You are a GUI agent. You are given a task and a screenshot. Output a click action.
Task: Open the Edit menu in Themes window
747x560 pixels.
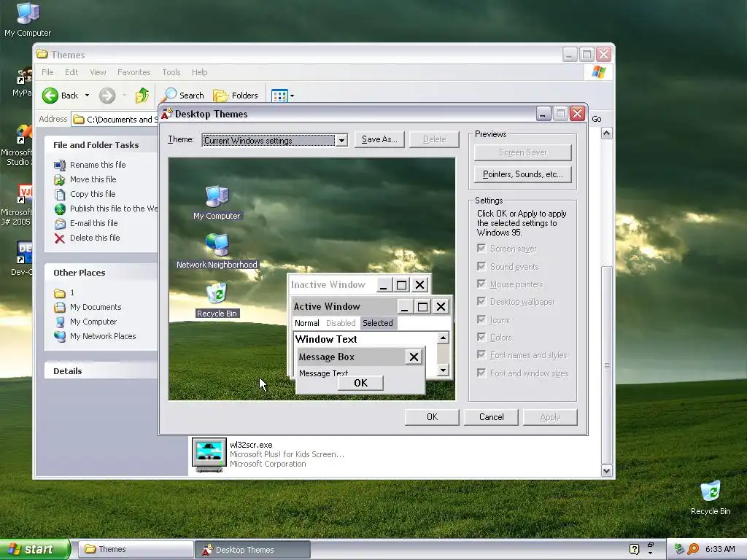click(x=71, y=72)
